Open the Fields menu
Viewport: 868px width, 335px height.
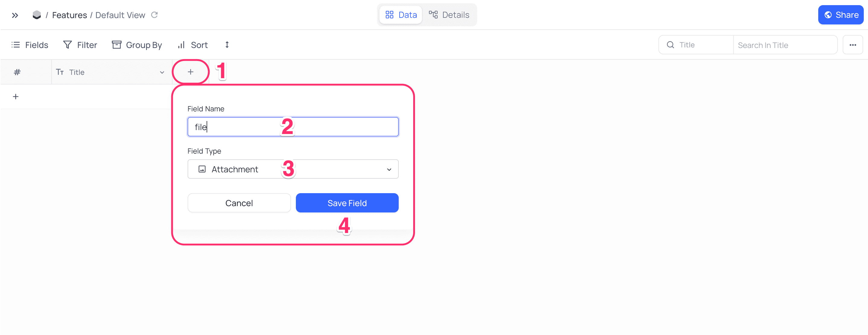[x=30, y=45]
